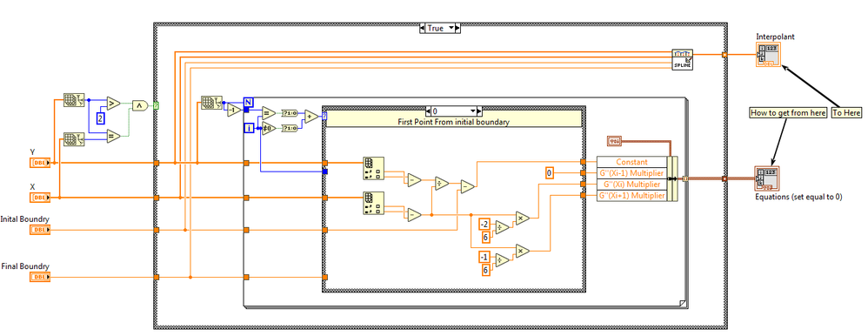Select the For Loop N count terminal

(249, 102)
